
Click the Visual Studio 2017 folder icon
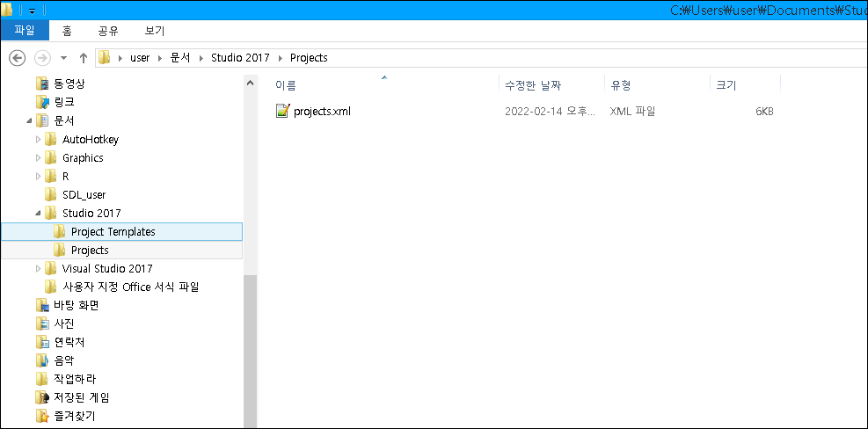[51, 268]
